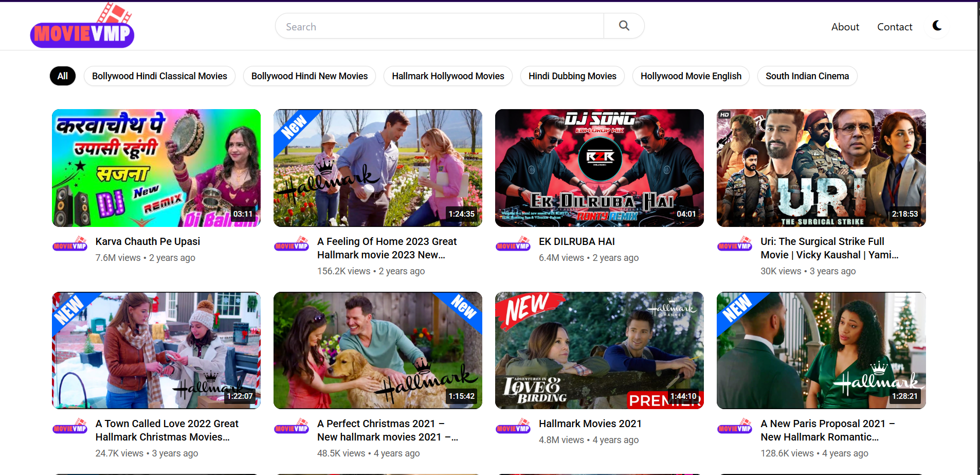Choose the South Indian Cinema category
This screenshot has height=475, width=980.
[x=807, y=76]
